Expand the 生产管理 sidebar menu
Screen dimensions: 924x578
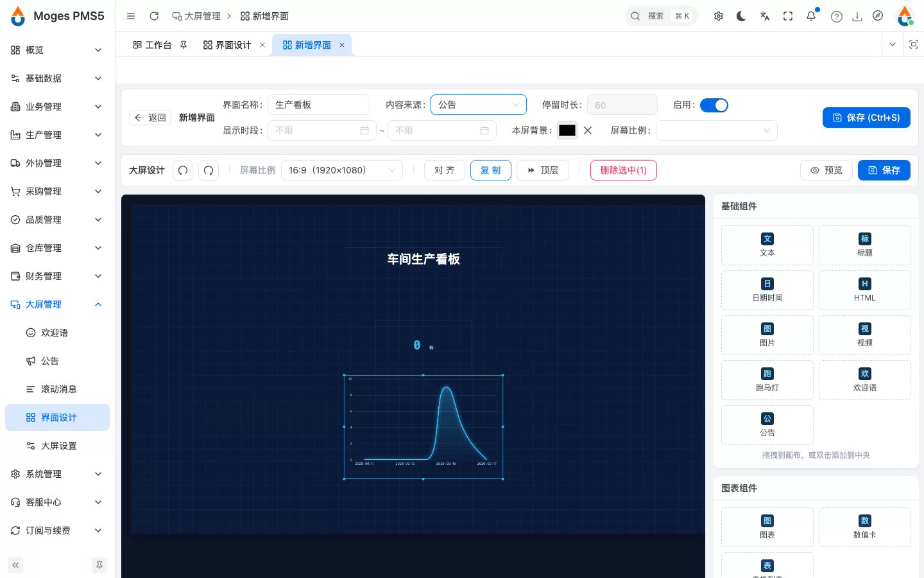(57, 135)
